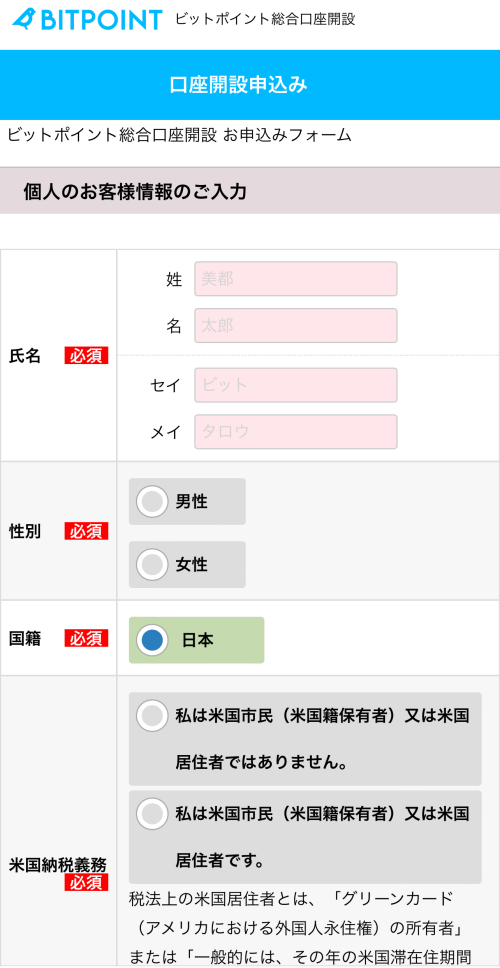Viewport: 500px width, 968px height.
Task: Click the 個人のお客様情報のご入力 section heading
Action: pos(135,191)
